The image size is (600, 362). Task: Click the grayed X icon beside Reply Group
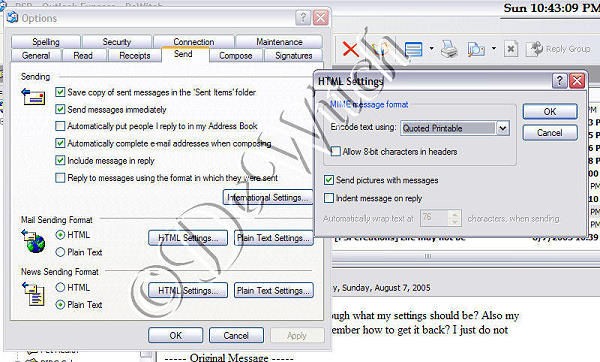pyautogui.click(x=511, y=49)
